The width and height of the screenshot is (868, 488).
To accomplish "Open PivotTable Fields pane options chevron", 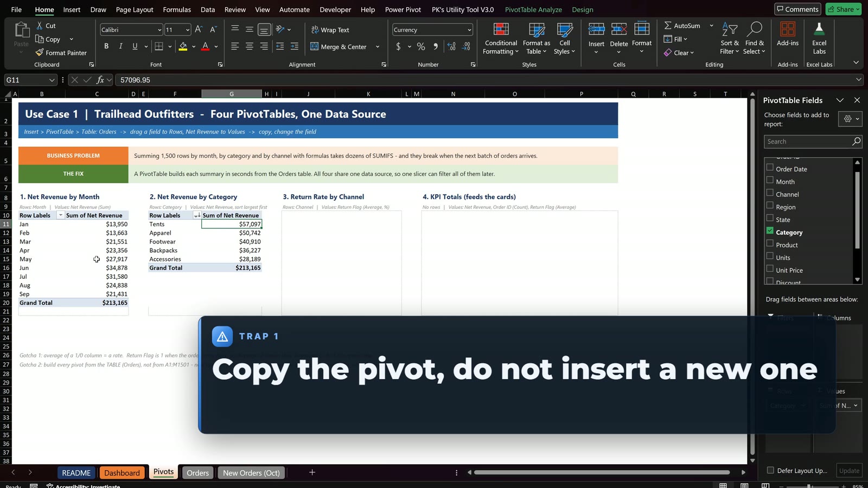I will [840, 100].
